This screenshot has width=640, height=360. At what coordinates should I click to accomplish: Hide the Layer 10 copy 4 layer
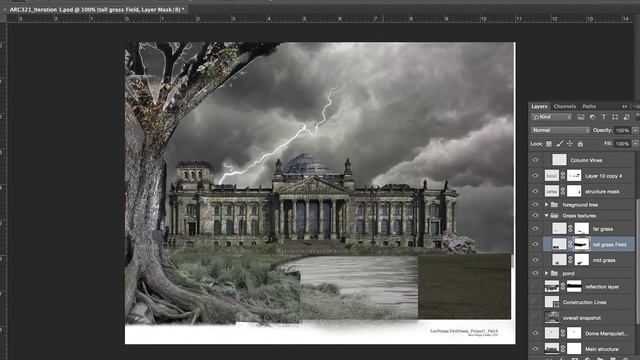(536, 176)
